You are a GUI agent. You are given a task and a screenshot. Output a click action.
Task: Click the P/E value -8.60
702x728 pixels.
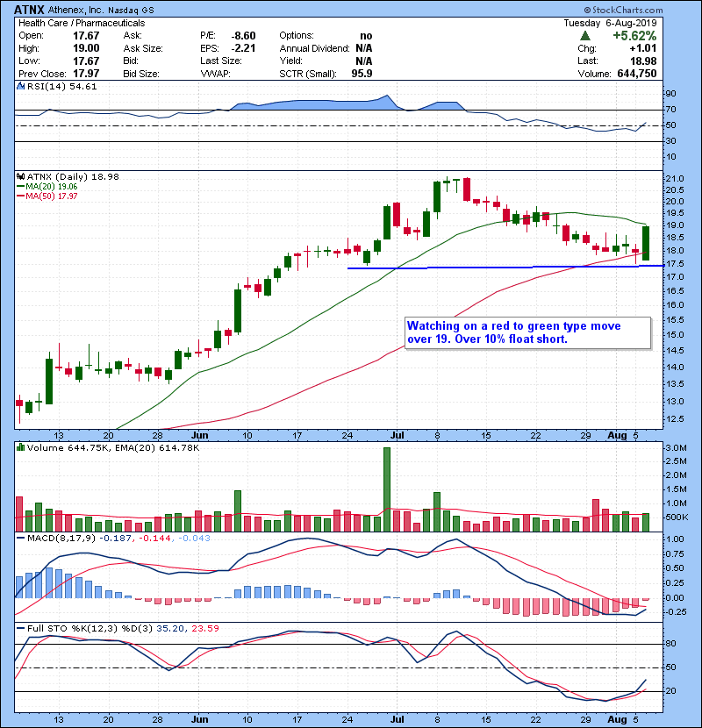243,36
